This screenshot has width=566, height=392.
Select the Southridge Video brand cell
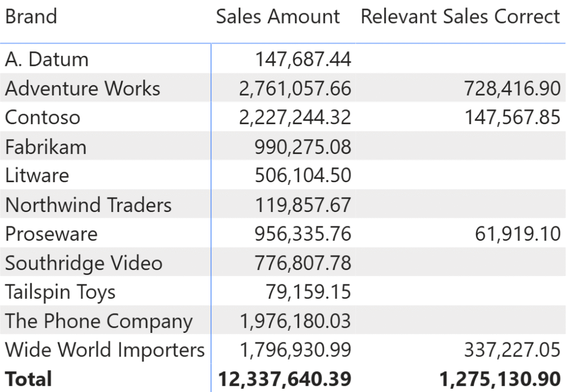(84, 263)
